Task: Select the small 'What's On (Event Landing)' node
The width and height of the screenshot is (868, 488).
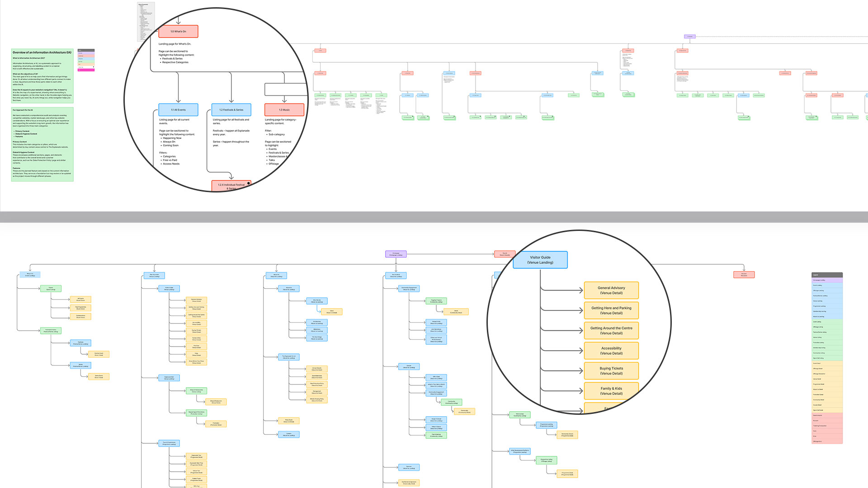Action: [30, 275]
